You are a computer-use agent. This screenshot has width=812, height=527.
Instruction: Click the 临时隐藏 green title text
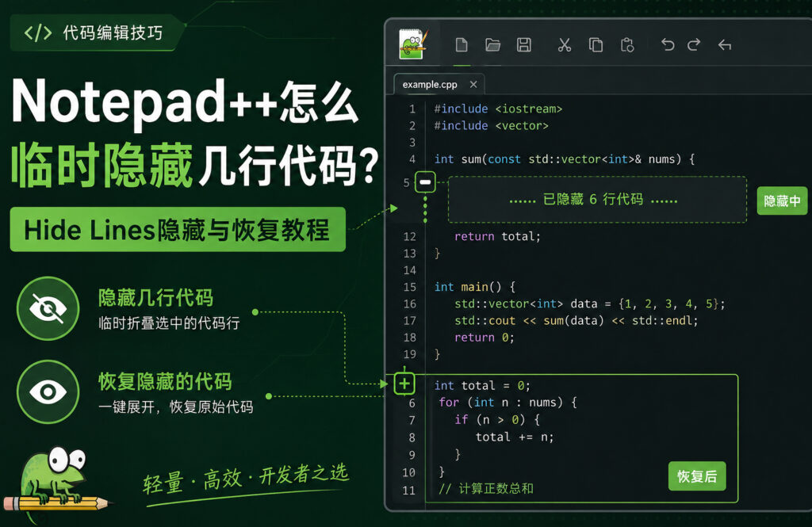coord(102,166)
